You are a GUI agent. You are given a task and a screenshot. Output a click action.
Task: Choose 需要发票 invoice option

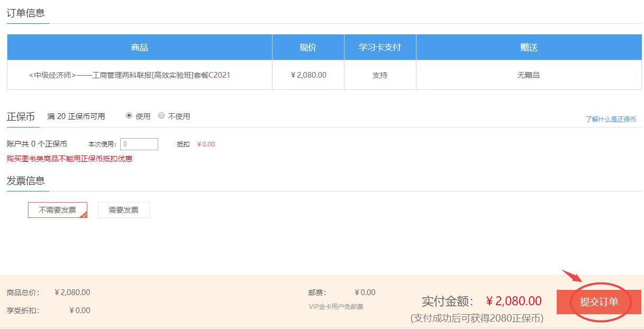pyautogui.click(x=123, y=209)
